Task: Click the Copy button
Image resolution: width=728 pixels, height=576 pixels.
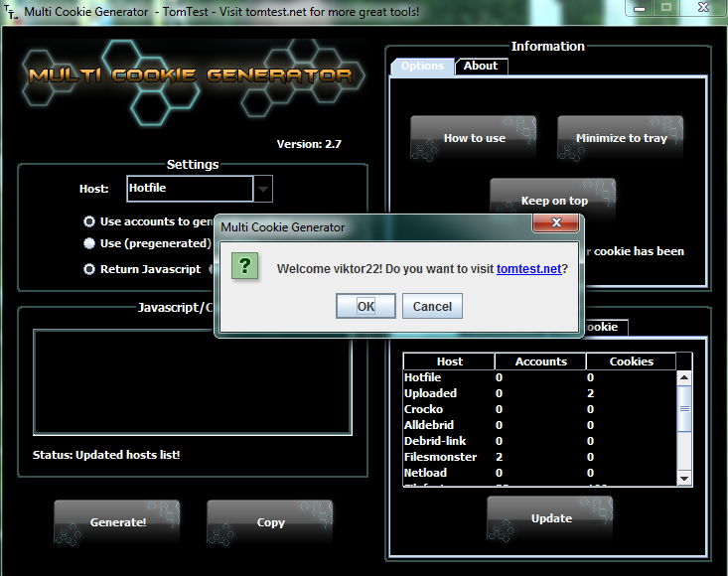Action: [270, 522]
